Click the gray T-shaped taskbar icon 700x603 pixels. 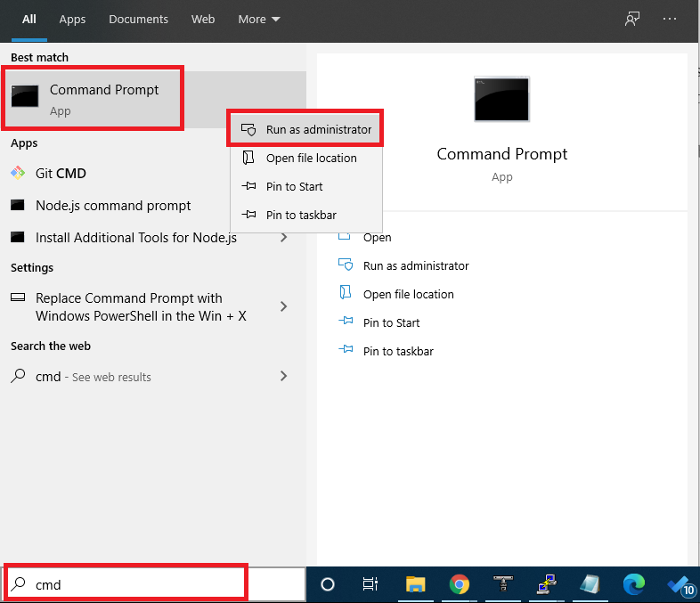502,583
